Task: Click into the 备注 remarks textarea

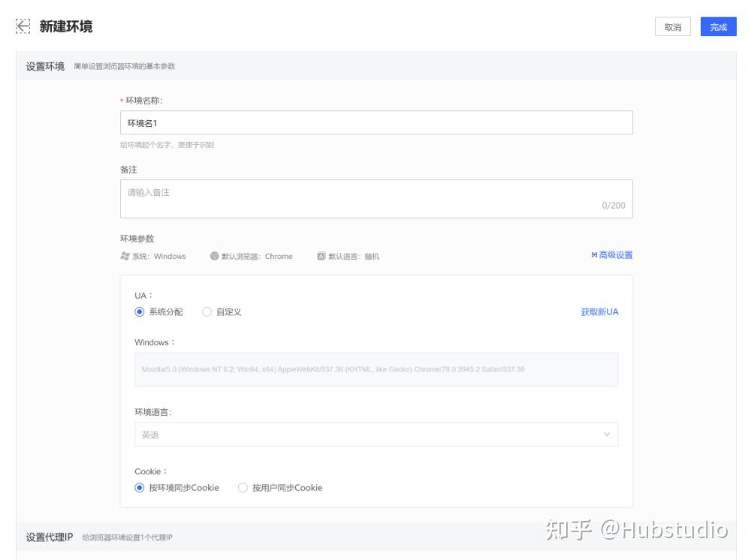Action: coord(376,199)
